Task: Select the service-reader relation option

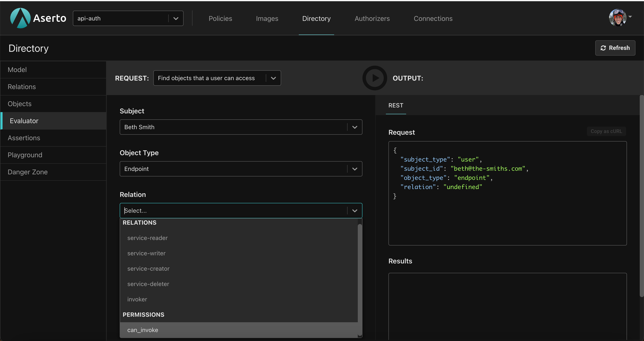Action: click(147, 238)
